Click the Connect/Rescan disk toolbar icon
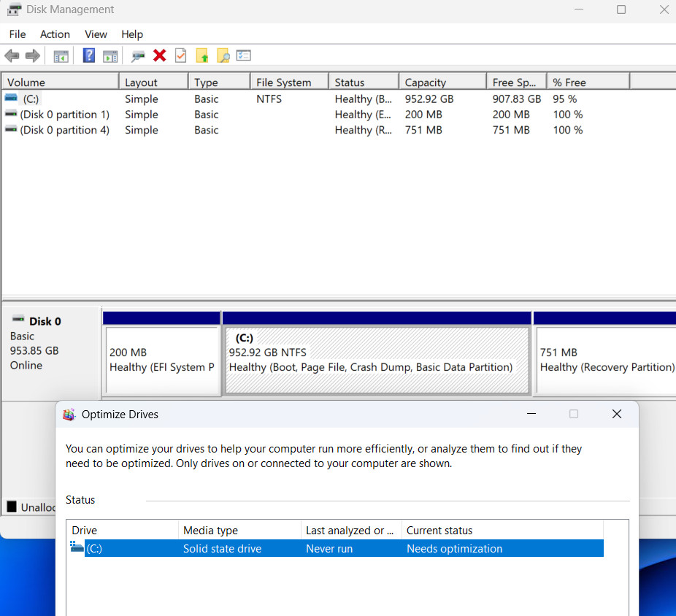 click(x=139, y=56)
